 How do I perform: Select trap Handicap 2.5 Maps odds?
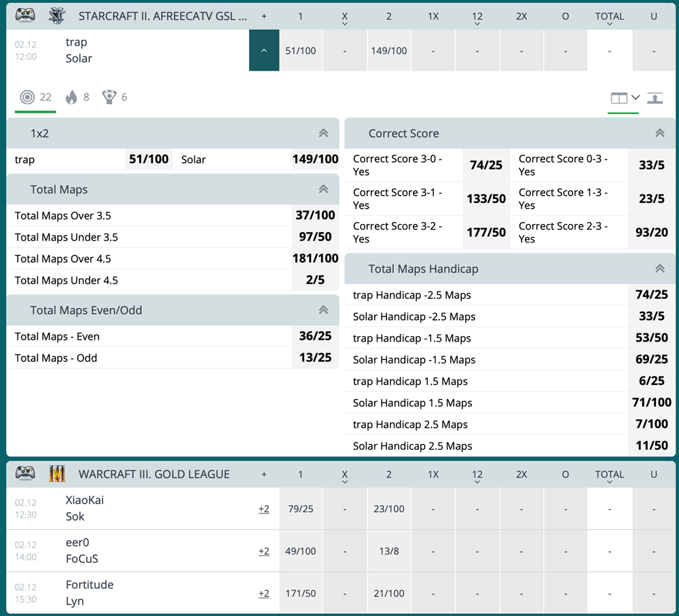pyautogui.click(x=651, y=424)
